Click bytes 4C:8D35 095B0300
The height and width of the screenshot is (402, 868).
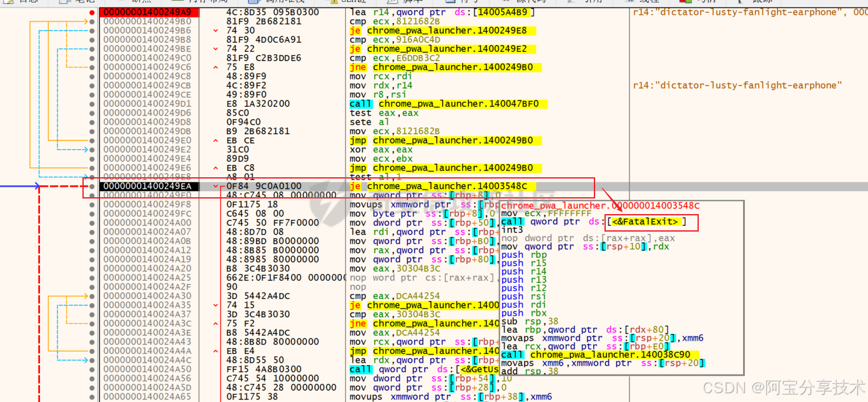pyautogui.click(x=272, y=12)
